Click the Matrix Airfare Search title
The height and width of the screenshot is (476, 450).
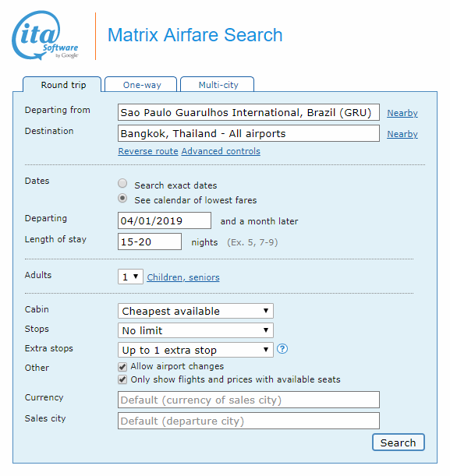195,35
